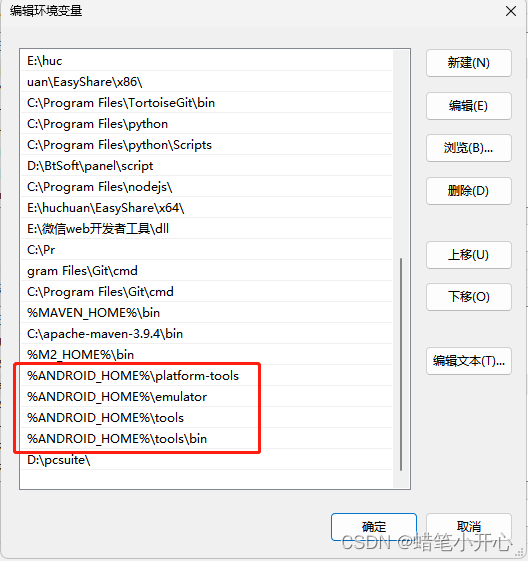Select the %MAVEN_HOME%\bin entry
The image size is (528, 561).
tap(207, 313)
